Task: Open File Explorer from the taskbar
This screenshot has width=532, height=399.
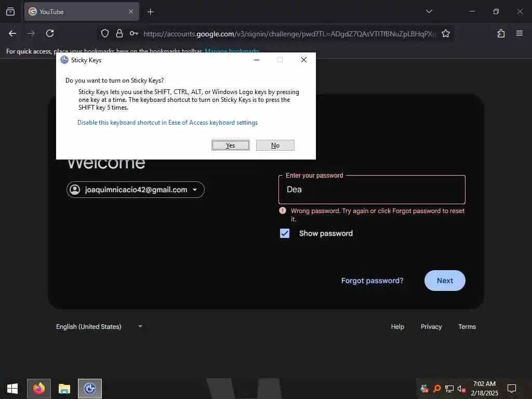Action: pos(64,389)
